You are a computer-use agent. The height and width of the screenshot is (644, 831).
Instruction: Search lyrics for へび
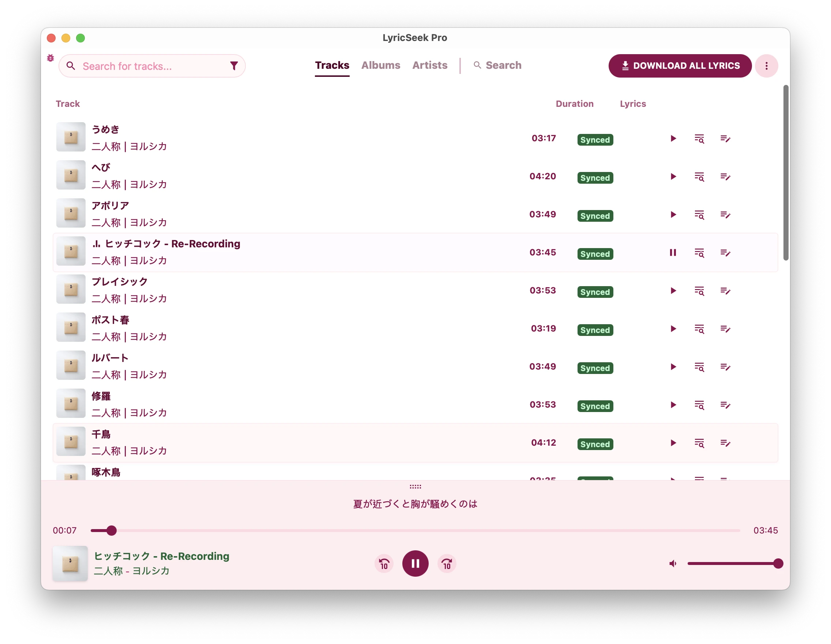tap(699, 177)
